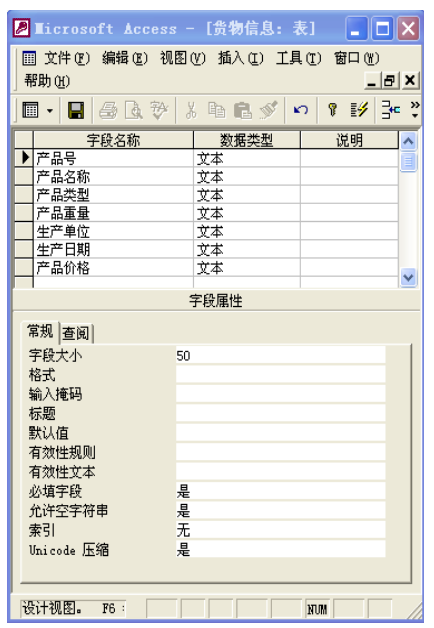Viewport: 434px width, 628px height.
Task: Click the 有效性文本 property input
Action: click(x=281, y=471)
